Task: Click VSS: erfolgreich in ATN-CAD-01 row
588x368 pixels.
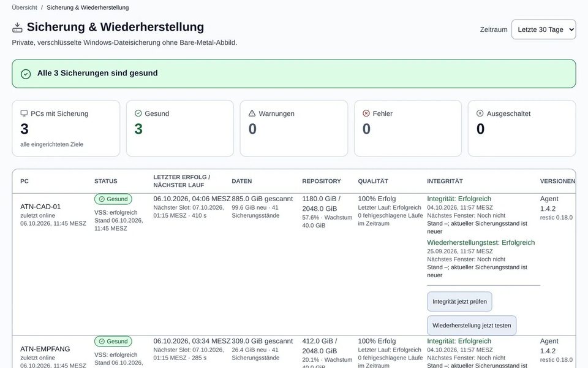Action: [116, 213]
